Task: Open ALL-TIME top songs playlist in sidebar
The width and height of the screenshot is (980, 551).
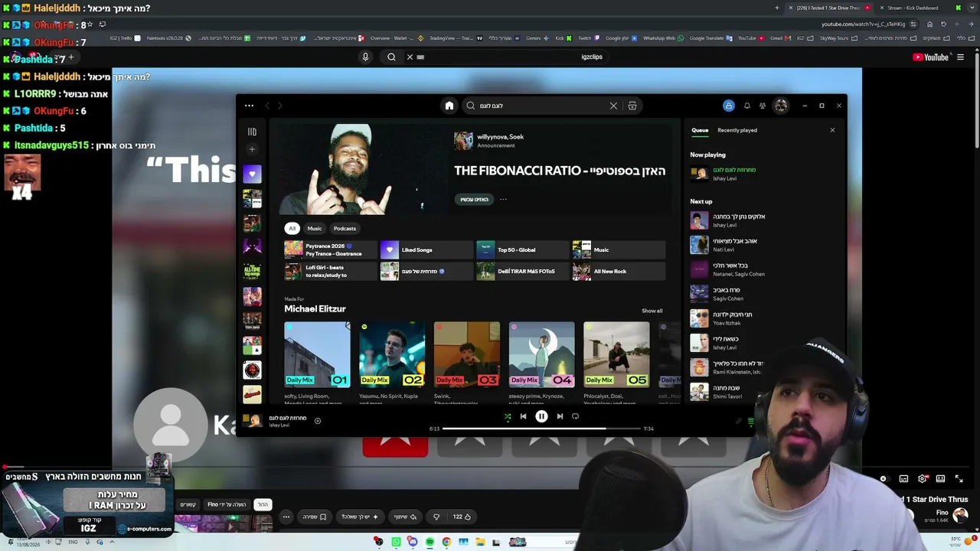Action: click(x=252, y=272)
